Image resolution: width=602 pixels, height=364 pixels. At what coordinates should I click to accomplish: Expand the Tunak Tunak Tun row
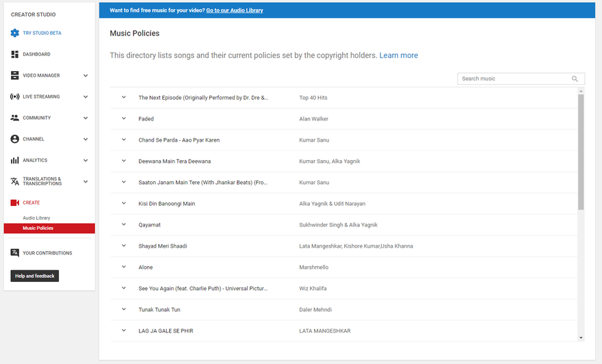[124, 309]
